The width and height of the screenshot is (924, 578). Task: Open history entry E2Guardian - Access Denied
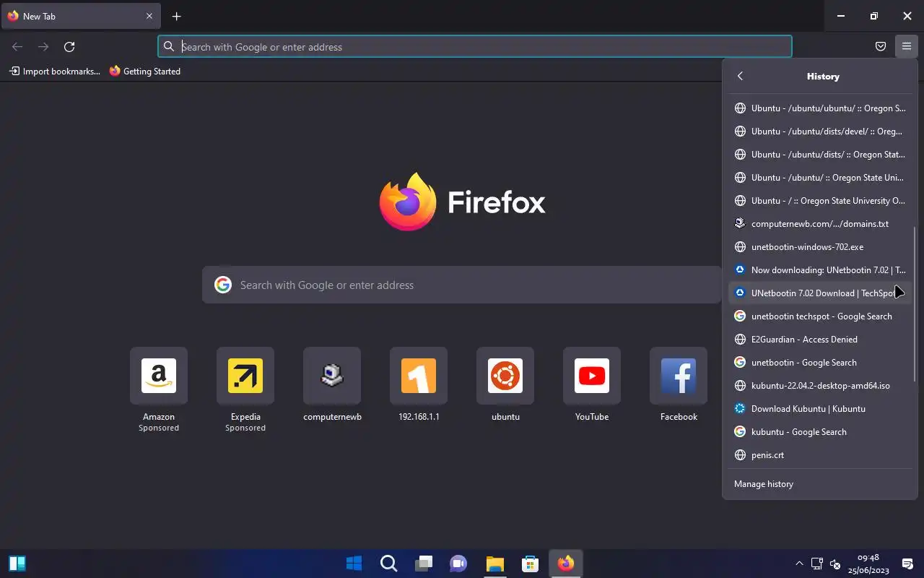820,340
